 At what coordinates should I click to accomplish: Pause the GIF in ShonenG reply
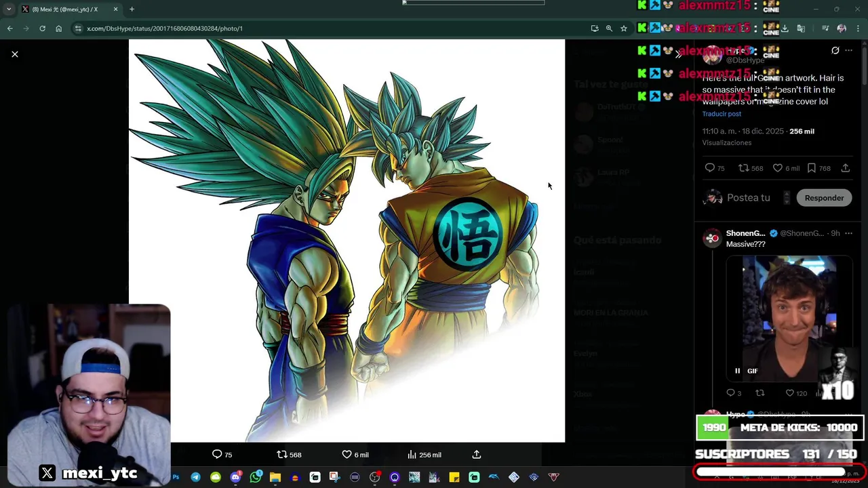click(737, 371)
